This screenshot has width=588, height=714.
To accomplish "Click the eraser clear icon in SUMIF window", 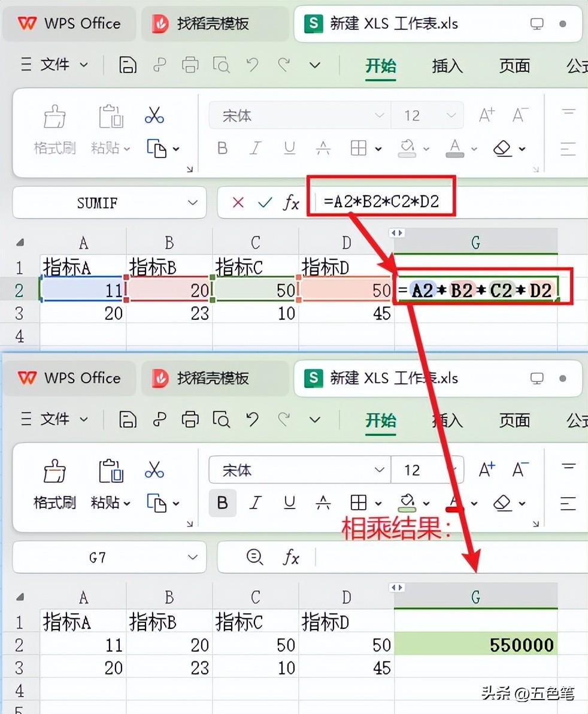I will pos(502,148).
